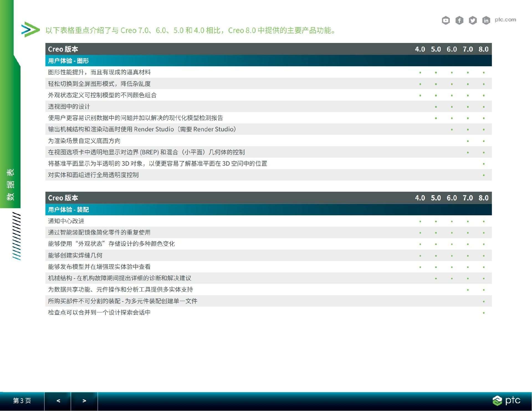
Task: Click row 对实体和面组进行全局透明度控制
Action: click(x=268, y=175)
